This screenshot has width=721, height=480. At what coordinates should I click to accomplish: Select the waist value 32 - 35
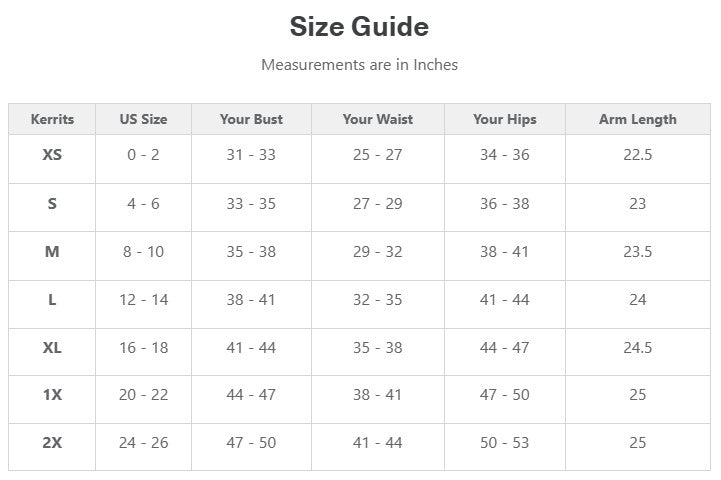tap(377, 299)
